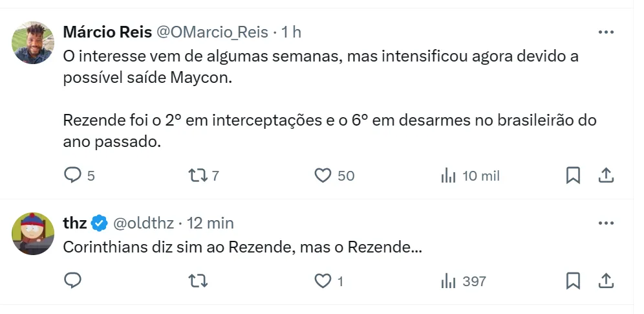The width and height of the screenshot is (644, 314).
Task: Click the @oldthz username handle
Action: 144,223
